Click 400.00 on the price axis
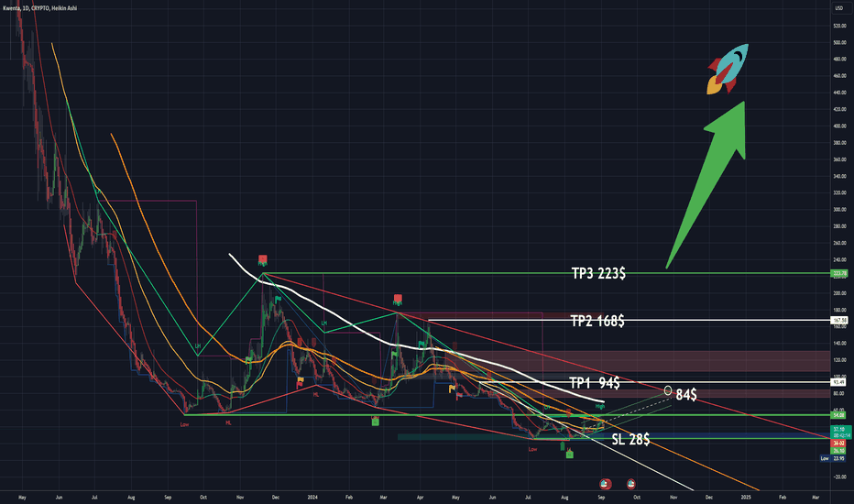 [x=839, y=126]
